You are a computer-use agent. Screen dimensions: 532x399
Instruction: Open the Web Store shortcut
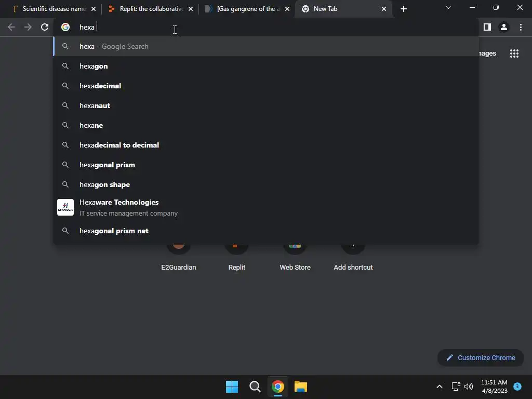295,258
